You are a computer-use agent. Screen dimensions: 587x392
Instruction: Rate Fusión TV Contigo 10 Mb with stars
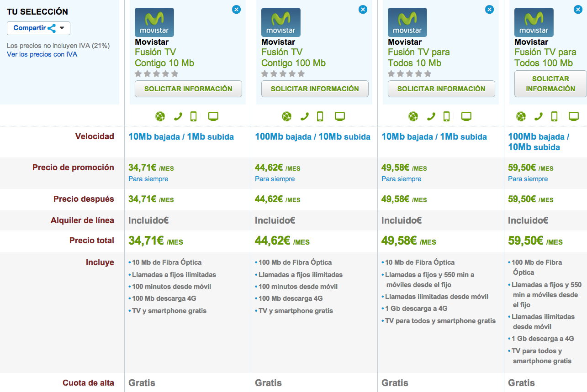tap(156, 73)
